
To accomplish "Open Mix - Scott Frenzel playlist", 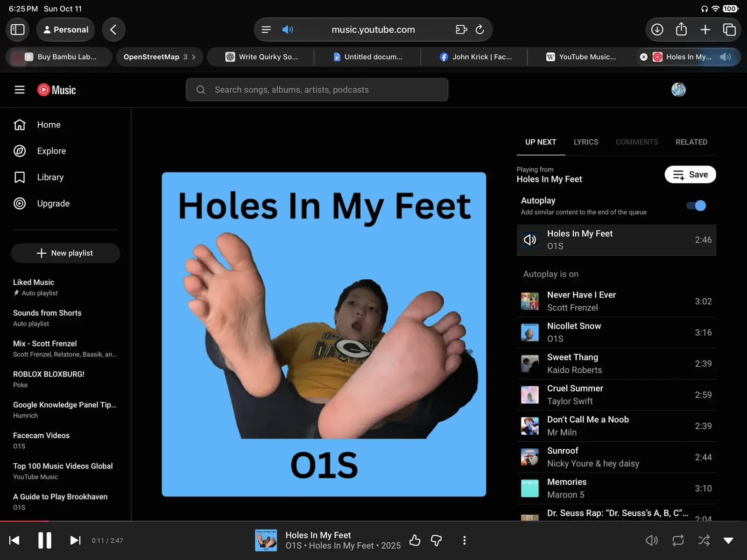I will click(65, 348).
